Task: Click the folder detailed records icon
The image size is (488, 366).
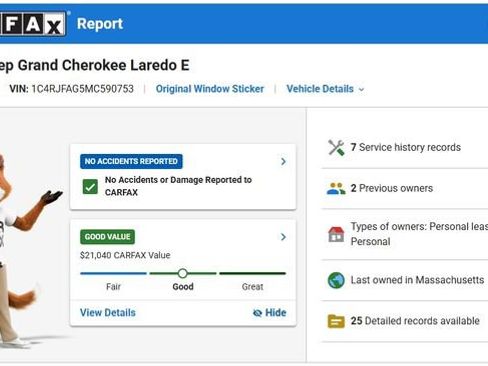Action: coord(336,321)
